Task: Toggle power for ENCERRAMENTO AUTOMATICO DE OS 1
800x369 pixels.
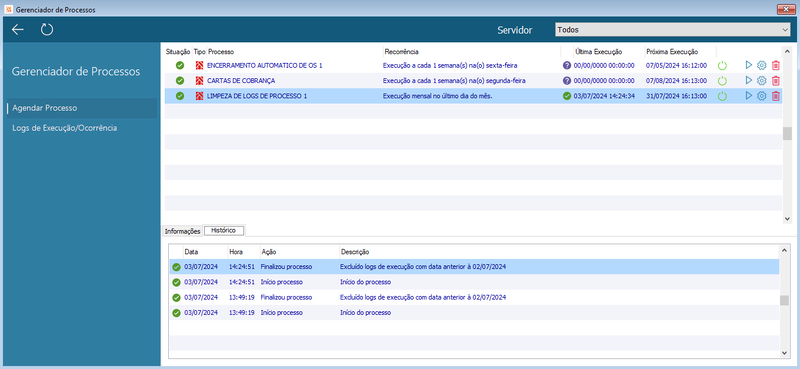Action: [722, 65]
